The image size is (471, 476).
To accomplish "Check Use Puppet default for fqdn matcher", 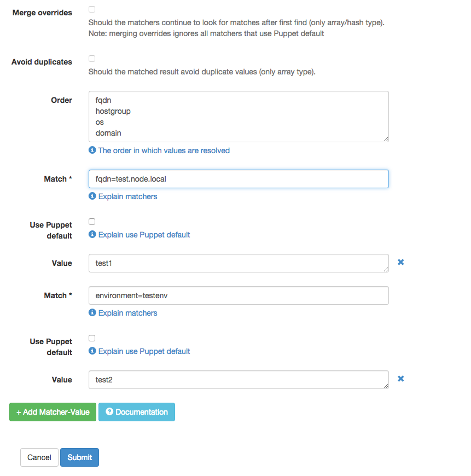I will [x=92, y=222].
